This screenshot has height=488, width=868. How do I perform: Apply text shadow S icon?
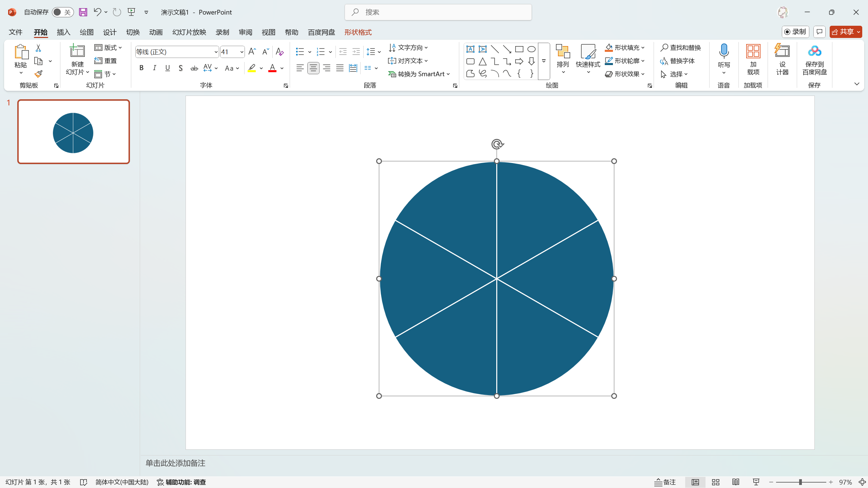[x=181, y=68]
